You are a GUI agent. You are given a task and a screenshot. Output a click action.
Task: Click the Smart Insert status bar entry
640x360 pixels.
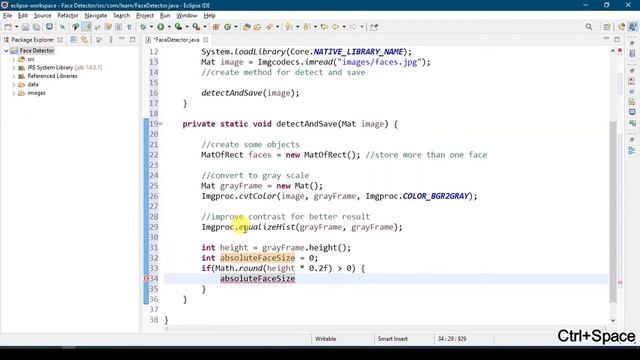pos(392,339)
